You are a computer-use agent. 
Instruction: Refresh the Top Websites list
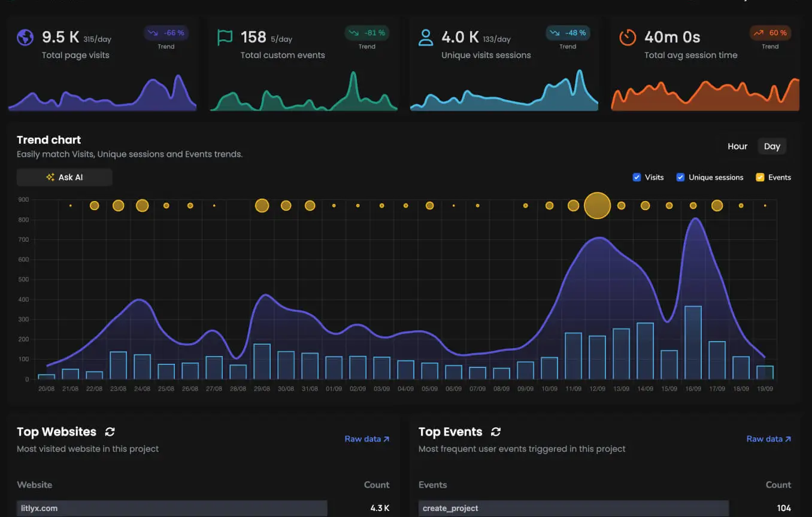[x=110, y=432]
